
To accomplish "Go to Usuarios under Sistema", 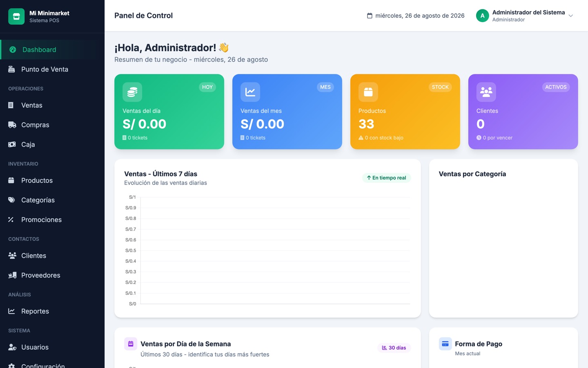I will click(52, 347).
